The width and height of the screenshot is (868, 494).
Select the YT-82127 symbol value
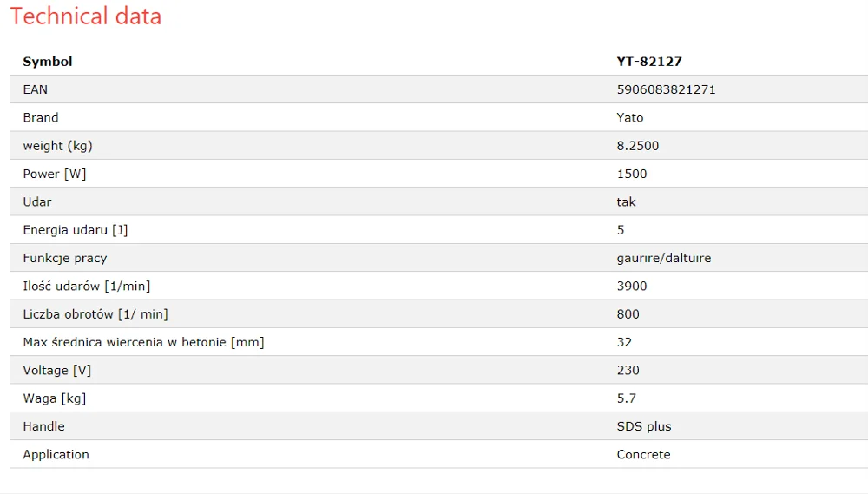[x=649, y=62]
